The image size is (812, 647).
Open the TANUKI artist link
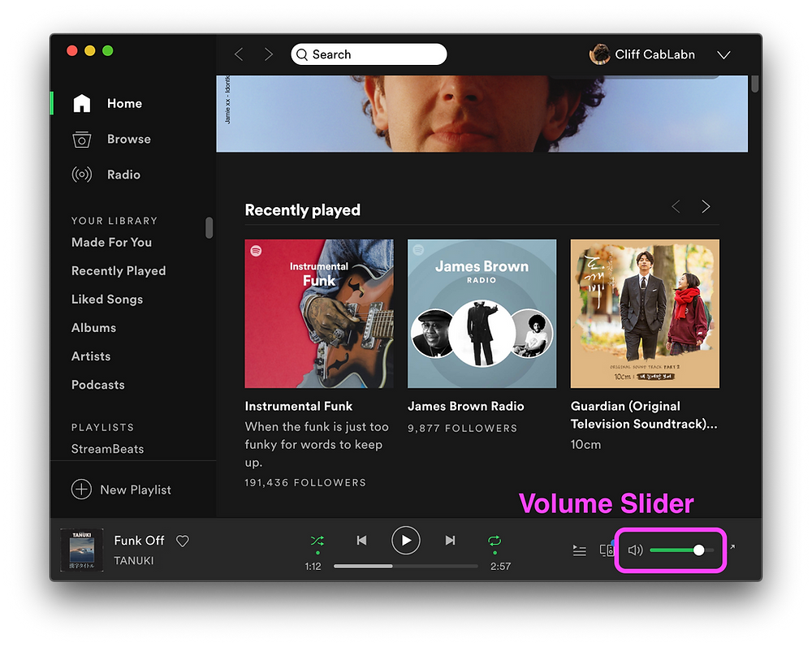point(134,561)
